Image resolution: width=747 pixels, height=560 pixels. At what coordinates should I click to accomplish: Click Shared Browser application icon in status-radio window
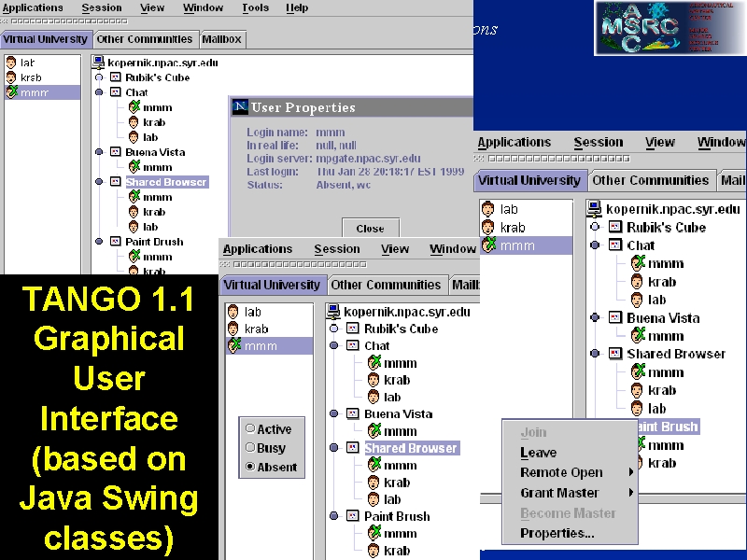(x=353, y=448)
